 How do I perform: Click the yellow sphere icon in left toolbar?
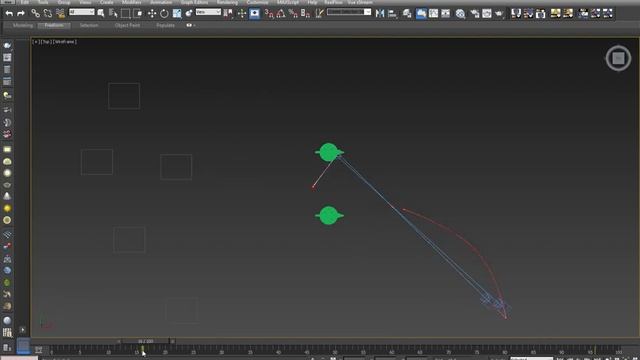point(7,209)
